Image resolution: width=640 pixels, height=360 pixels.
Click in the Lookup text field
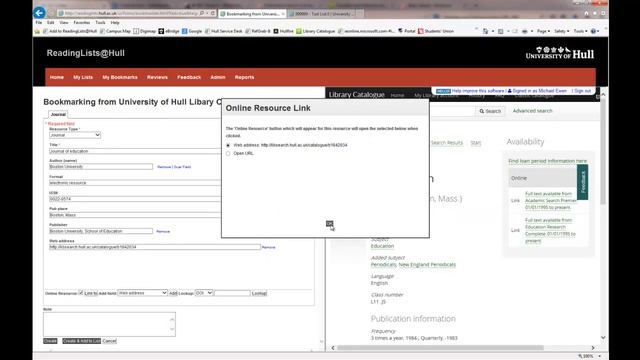tap(232, 293)
